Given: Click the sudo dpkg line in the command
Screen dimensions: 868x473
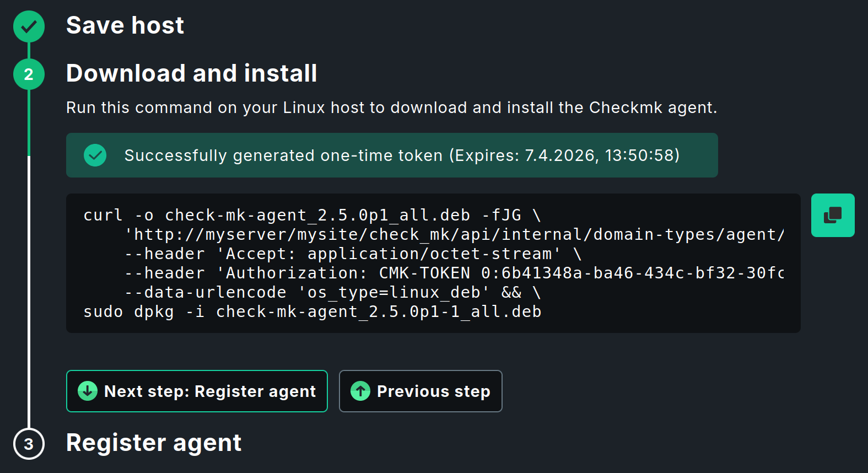Looking at the screenshot, I should click(312, 311).
